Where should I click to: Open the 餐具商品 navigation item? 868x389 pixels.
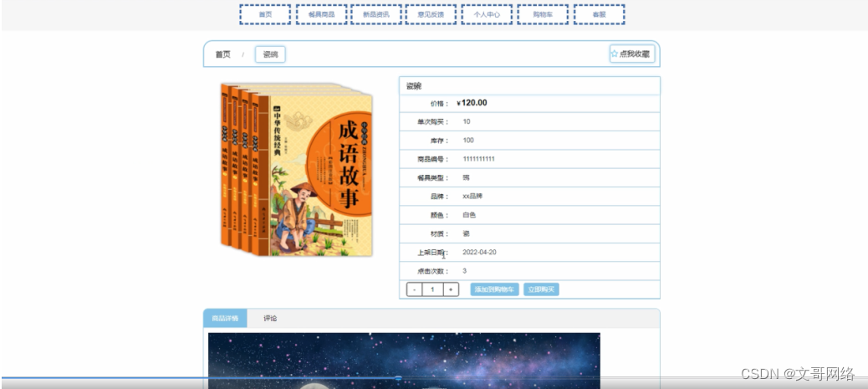point(322,14)
